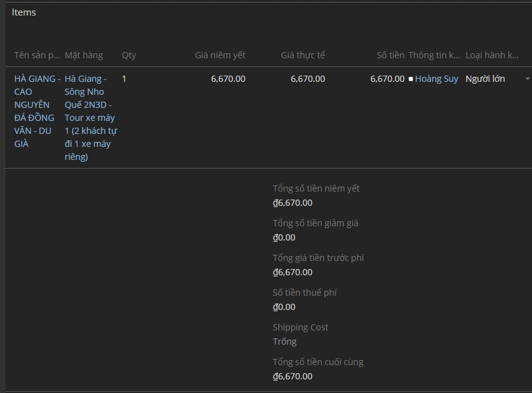532x393 pixels.
Task: Click the small square icon beside Hoàng Suy
Action: click(x=410, y=79)
